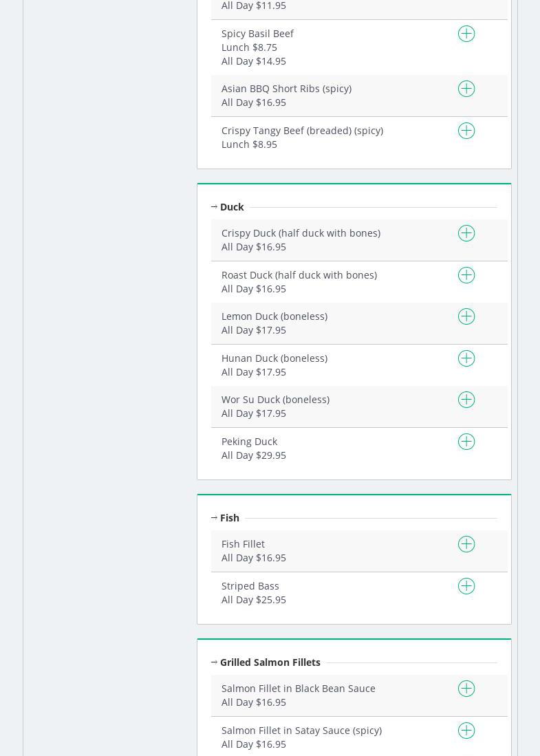Click the Spicy Basil Beef item title
The height and width of the screenshot is (756, 540).
point(257,34)
